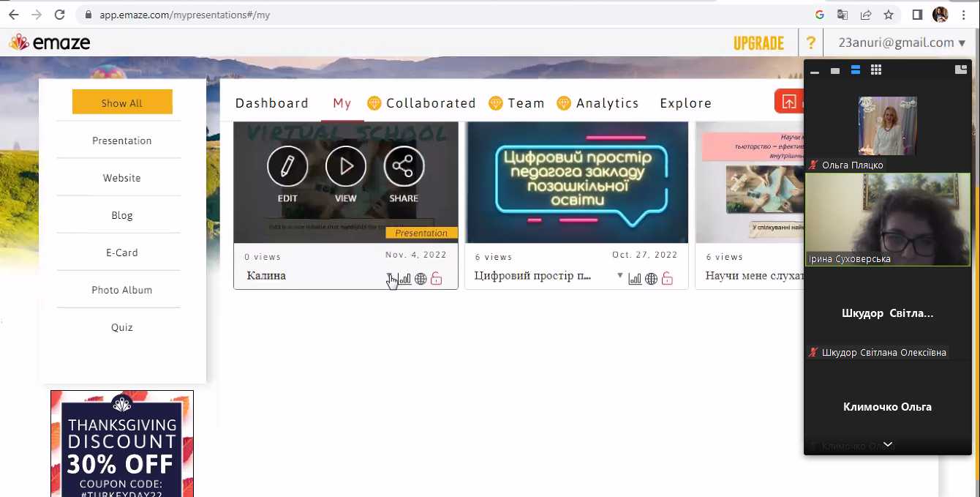
Task: Open the question mark help icon
Action: (x=810, y=43)
